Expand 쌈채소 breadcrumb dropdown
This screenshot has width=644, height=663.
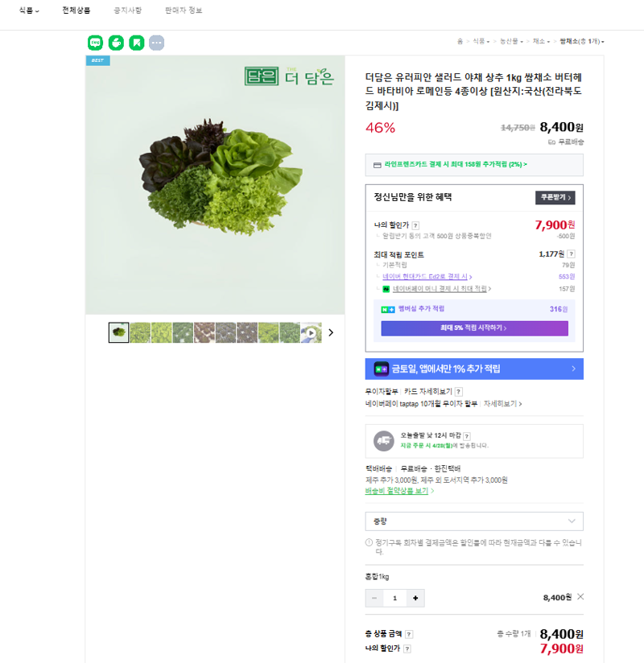[582, 42]
